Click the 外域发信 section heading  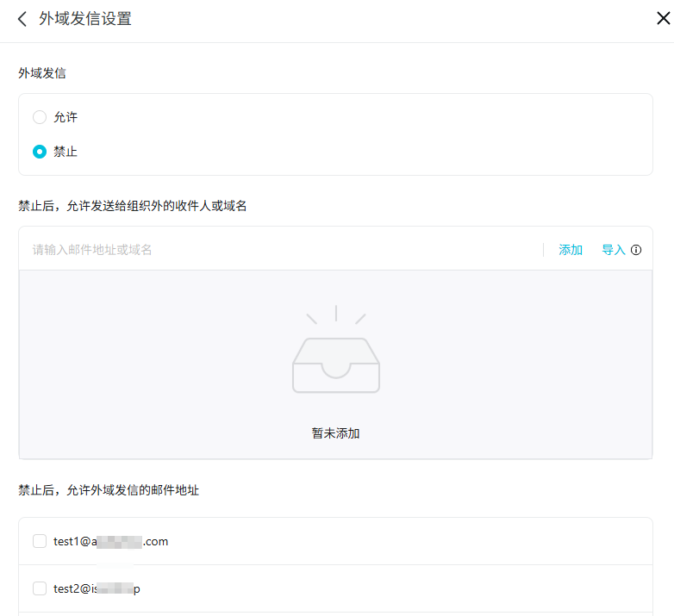42,73
